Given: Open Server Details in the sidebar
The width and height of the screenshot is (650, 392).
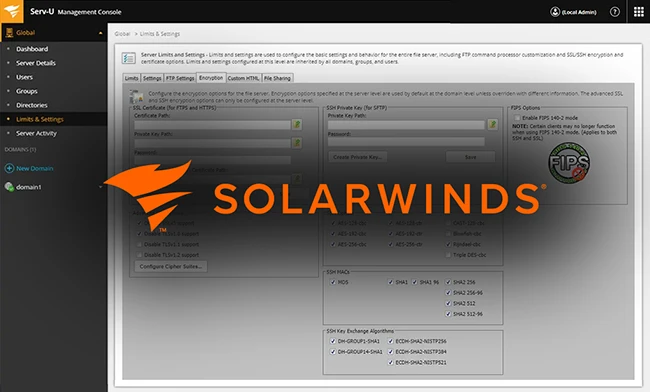Looking at the screenshot, I should point(36,63).
